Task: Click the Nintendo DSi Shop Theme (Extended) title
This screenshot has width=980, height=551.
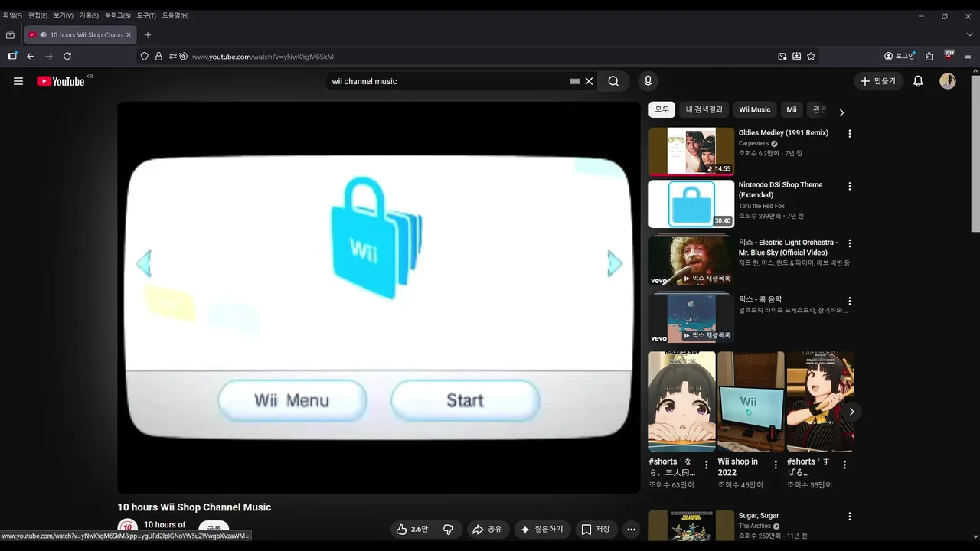Action: 780,190
